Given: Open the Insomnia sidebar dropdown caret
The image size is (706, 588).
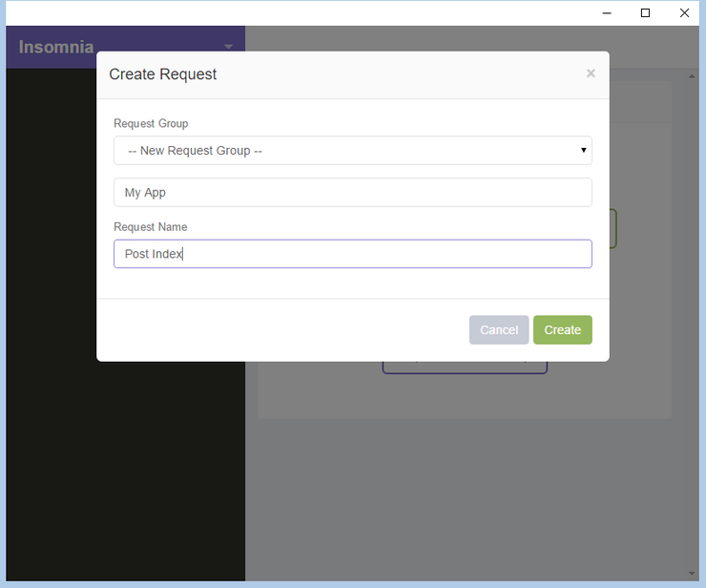Looking at the screenshot, I should [x=228, y=47].
